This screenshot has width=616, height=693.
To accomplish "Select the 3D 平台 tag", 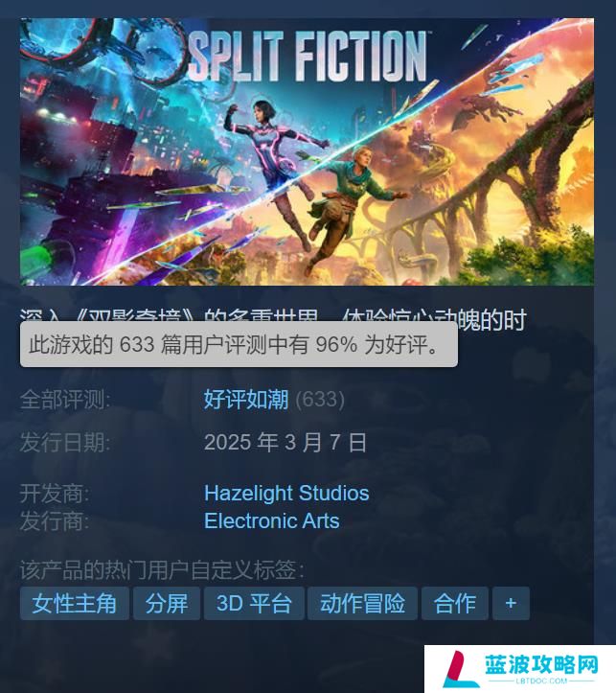I will (x=254, y=603).
